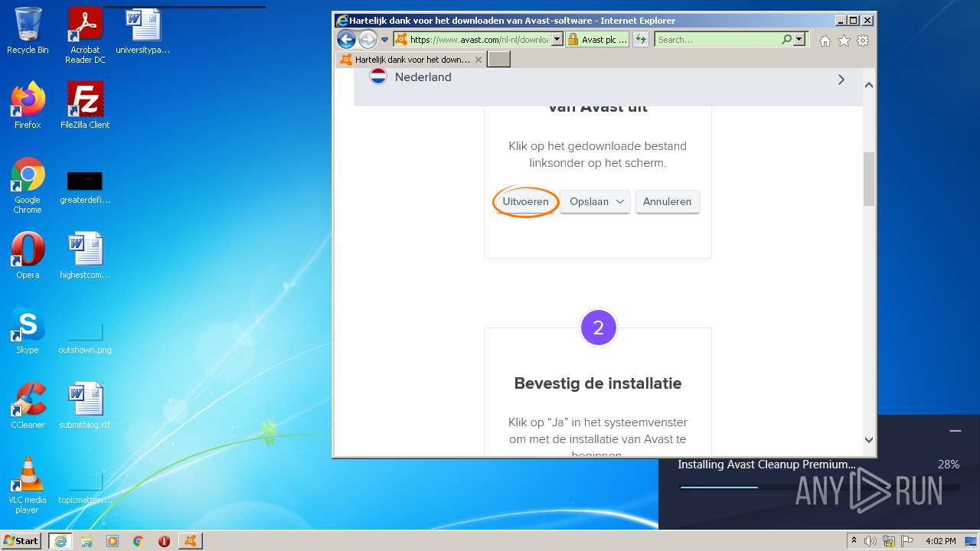
Task: Expand the Nederland region chevron
Action: point(841,80)
